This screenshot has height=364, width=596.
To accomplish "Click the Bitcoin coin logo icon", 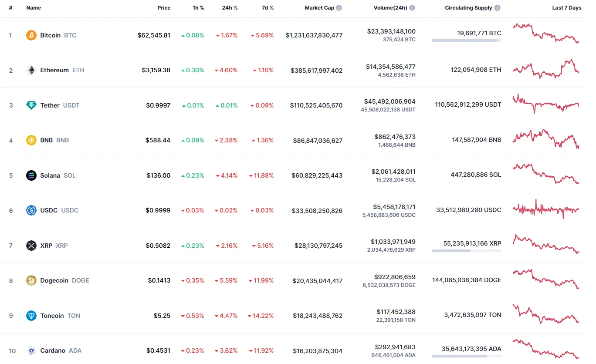I will 31,35.
